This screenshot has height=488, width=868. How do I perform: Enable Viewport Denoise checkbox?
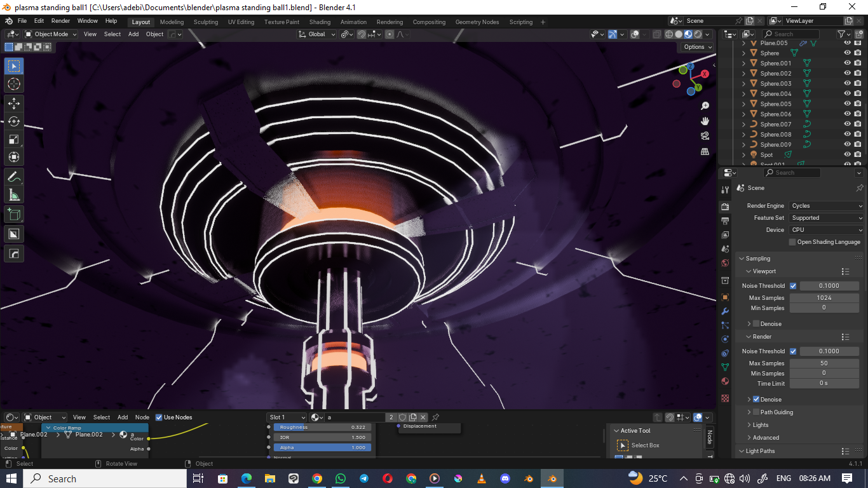coord(756,324)
